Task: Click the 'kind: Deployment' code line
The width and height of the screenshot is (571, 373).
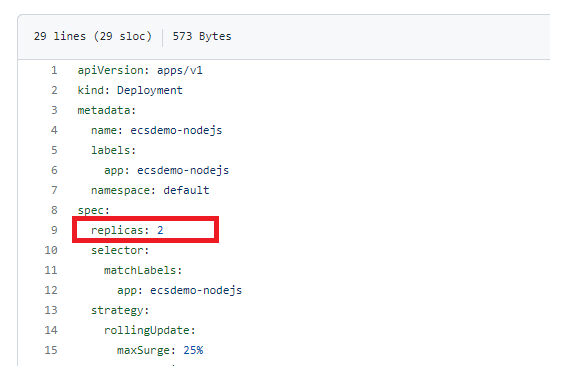Action: point(130,90)
